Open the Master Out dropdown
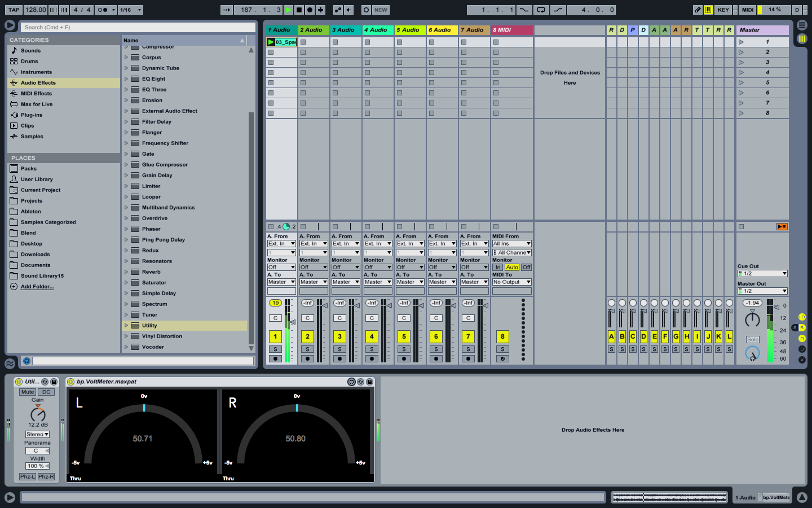Viewport: 812px width, 508px height. 762,291
